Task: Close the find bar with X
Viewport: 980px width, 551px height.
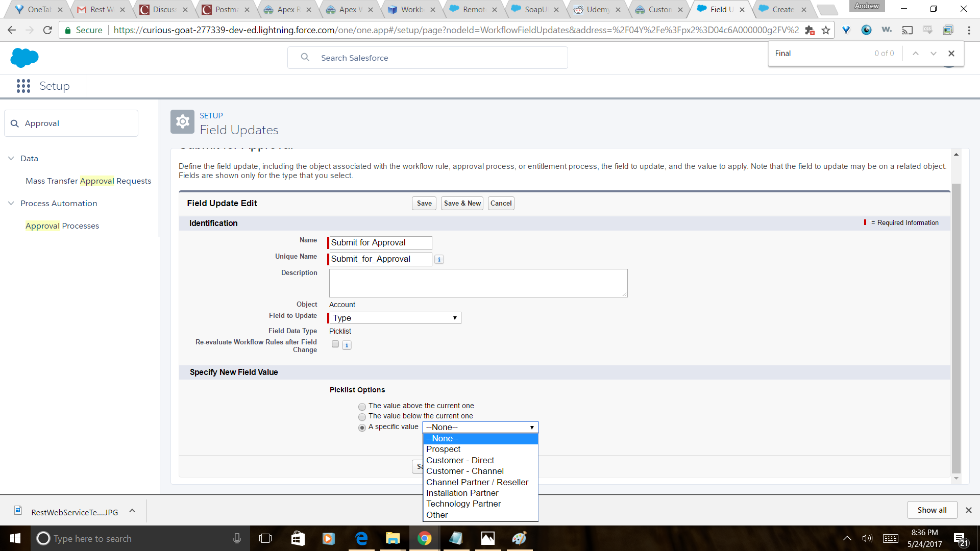Action: (x=951, y=54)
